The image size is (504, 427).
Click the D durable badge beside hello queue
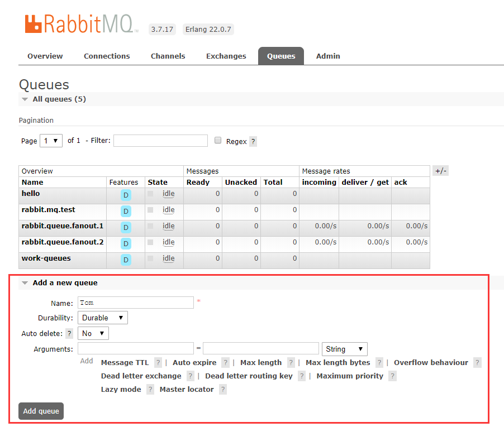pos(125,195)
